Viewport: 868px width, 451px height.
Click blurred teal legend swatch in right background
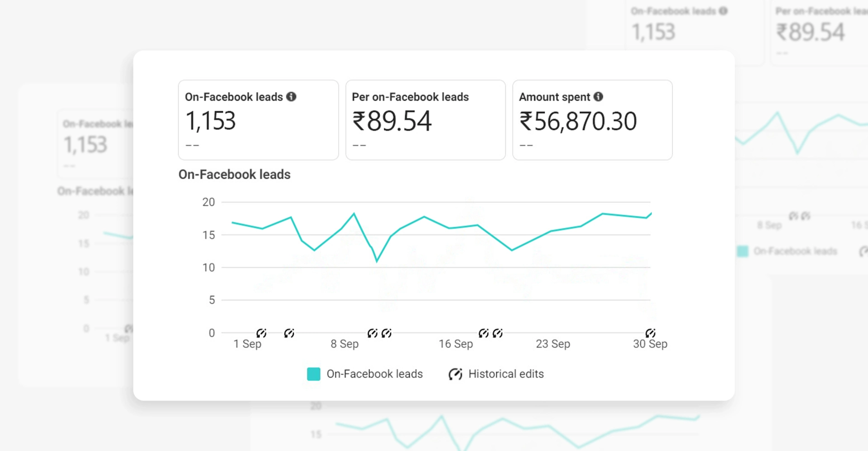743,252
